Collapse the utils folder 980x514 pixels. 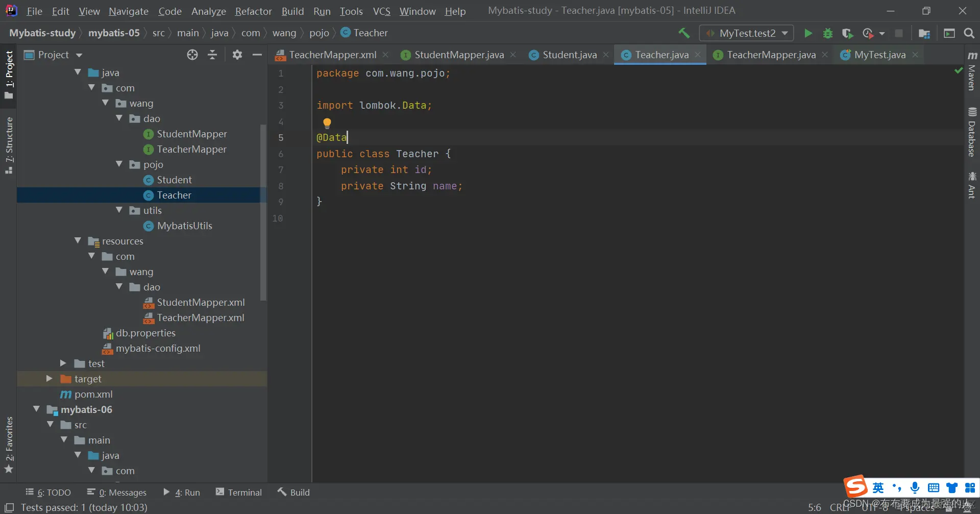[119, 210]
